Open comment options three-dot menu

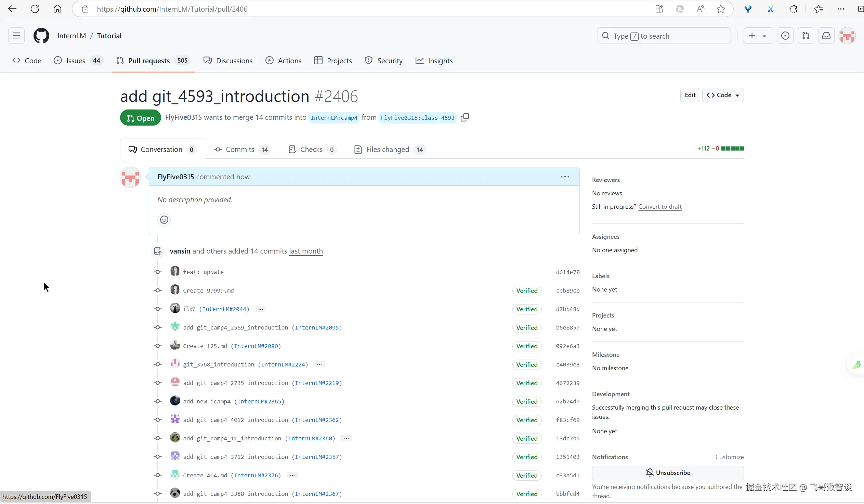pyautogui.click(x=565, y=177)
